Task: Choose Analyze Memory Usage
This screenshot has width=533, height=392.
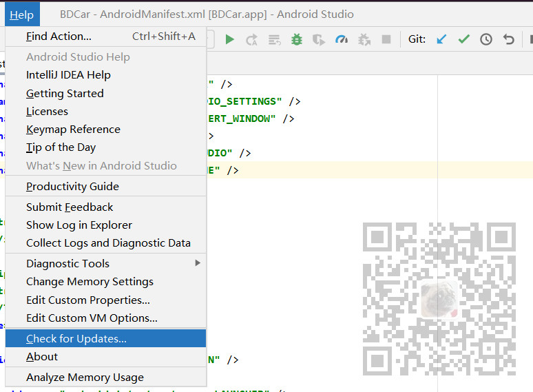Action: [106, 377]
